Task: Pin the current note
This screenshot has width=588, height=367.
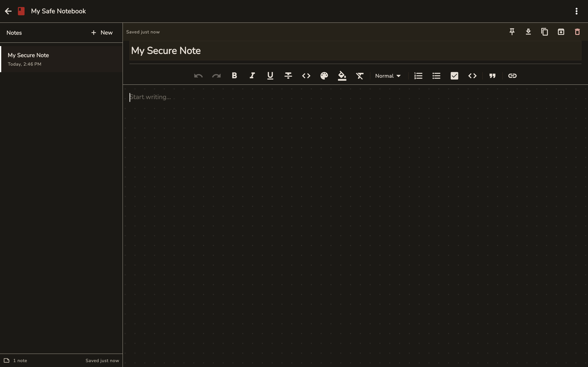Action: (x=512, y=32)
